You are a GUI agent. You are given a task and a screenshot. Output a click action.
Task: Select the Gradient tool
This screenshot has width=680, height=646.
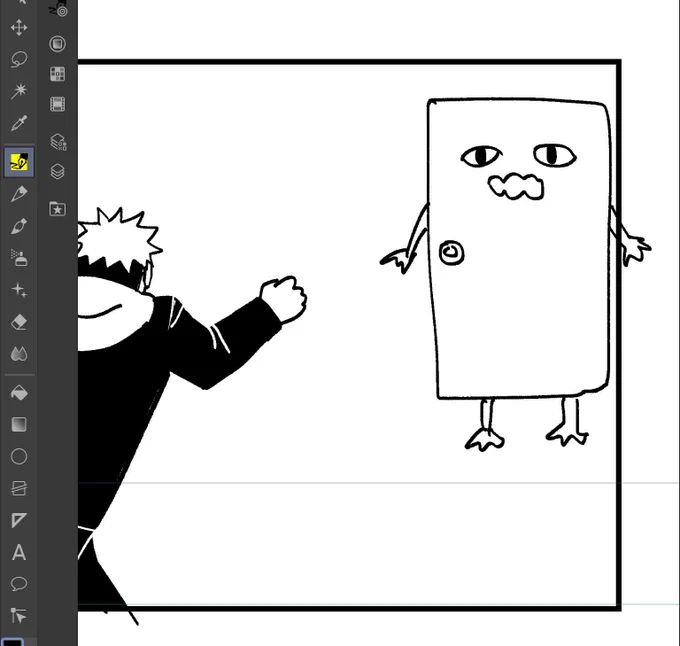[19, 424]
